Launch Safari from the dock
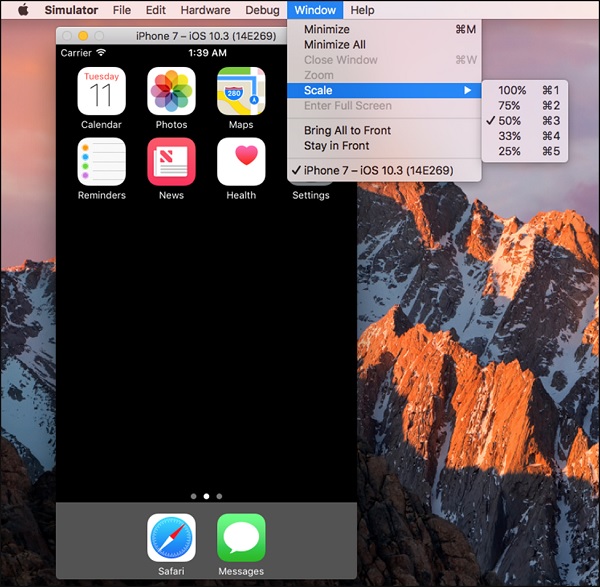Viewport: 600px width, 587px height. tap(171, 538)
